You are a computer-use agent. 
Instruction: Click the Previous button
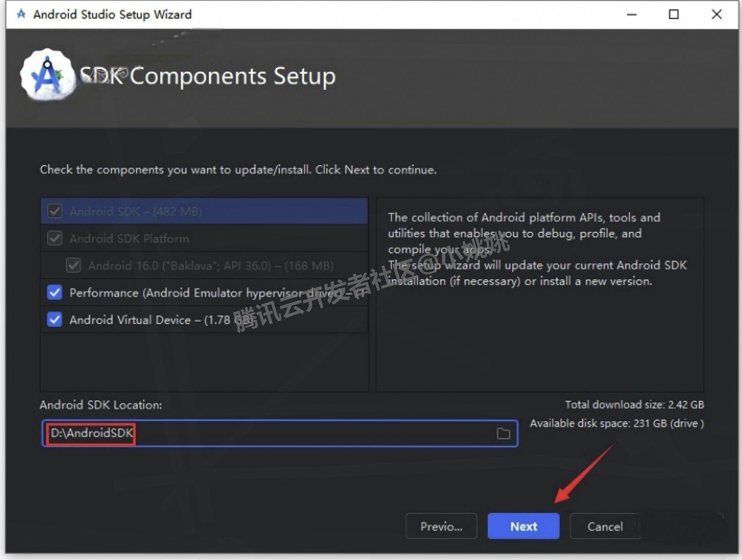(x=441, y=526)
